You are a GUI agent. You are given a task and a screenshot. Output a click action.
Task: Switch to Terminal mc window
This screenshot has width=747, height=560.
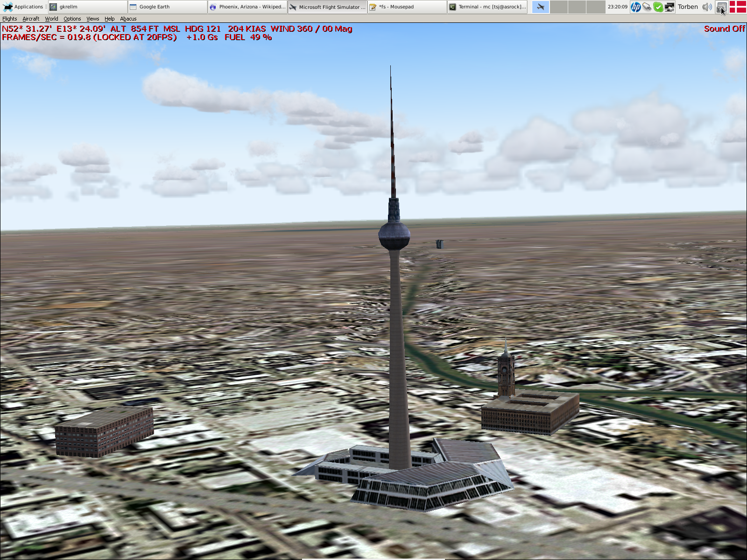click(x=487, y=7)
